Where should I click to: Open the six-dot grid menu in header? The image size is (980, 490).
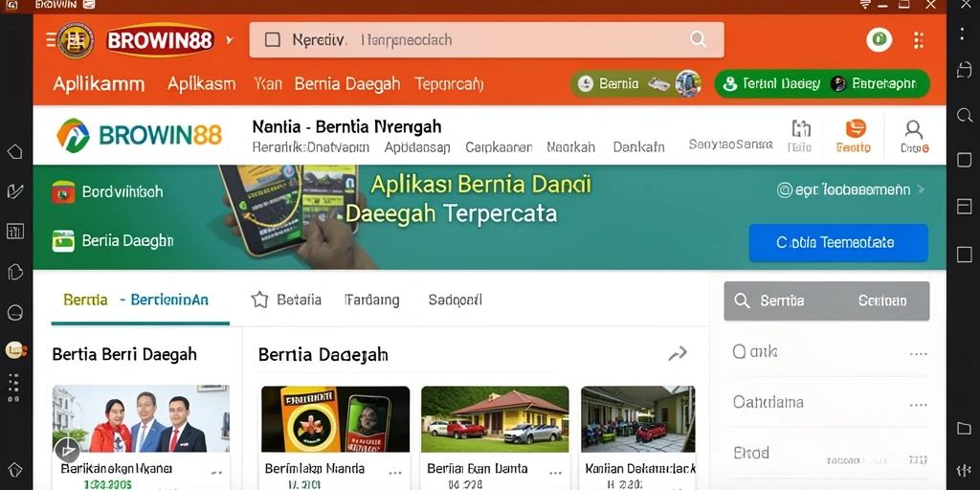[918, 40]
